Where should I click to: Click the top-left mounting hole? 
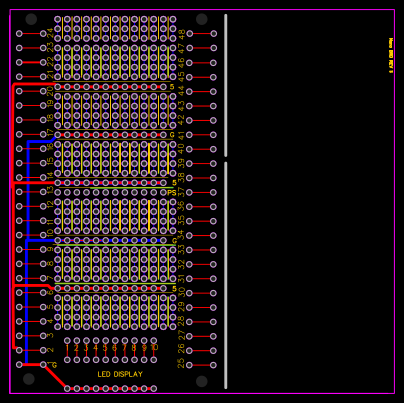click(31, 19)
